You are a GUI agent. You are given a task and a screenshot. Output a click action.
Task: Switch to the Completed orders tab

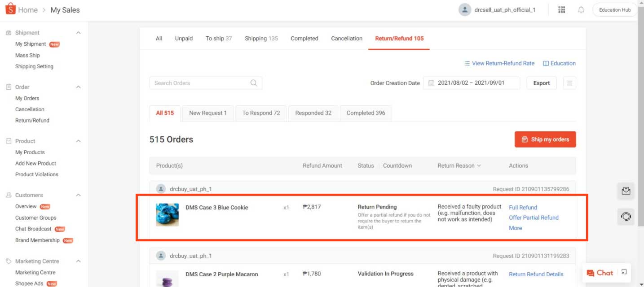click(304, 38)
